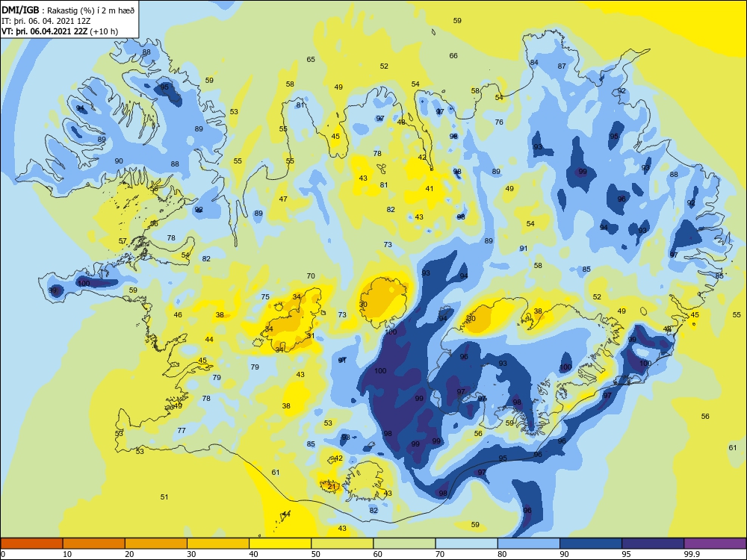
Task: Choose the 30–40 golden legend swatch
Action: [x=218, y=544]
